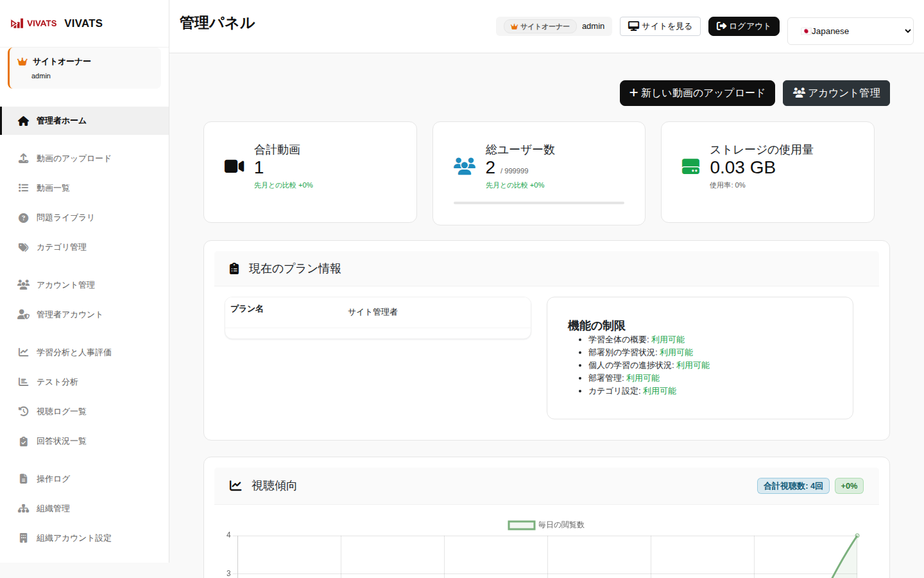This screenshot has width=924, height=578.
Task: Open 回答状況一覧 sidebar entry
Action: [85, 441]
